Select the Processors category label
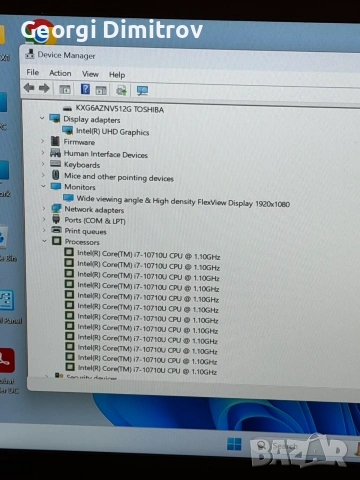 (82, 242)
